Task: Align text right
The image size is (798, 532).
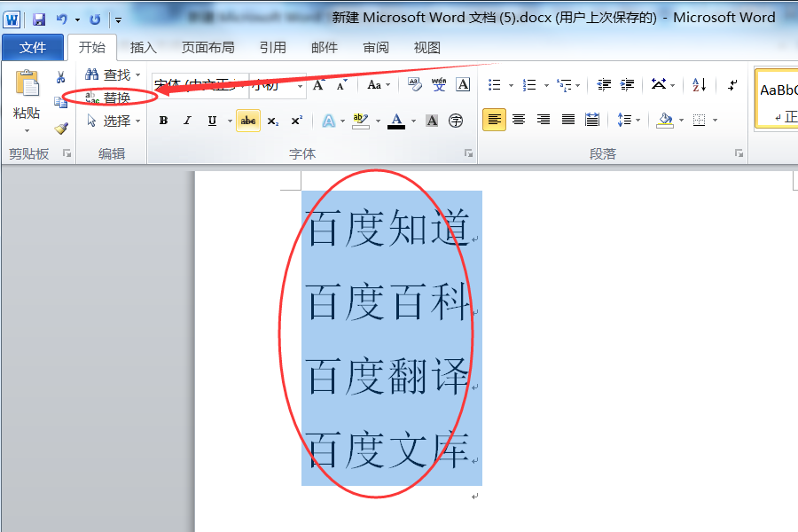Action: [x=544, y=121]
